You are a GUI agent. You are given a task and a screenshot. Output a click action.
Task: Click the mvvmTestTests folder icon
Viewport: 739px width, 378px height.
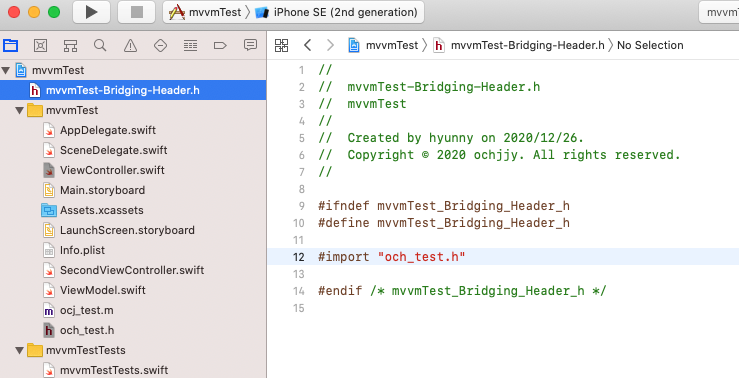pos(35,350)
